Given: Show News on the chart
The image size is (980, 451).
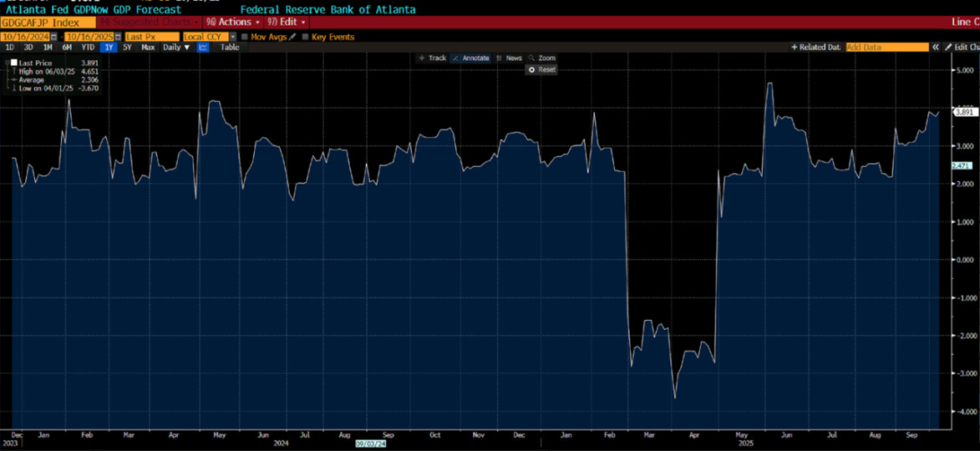Looking at the screenshot, I should point(509,58).
